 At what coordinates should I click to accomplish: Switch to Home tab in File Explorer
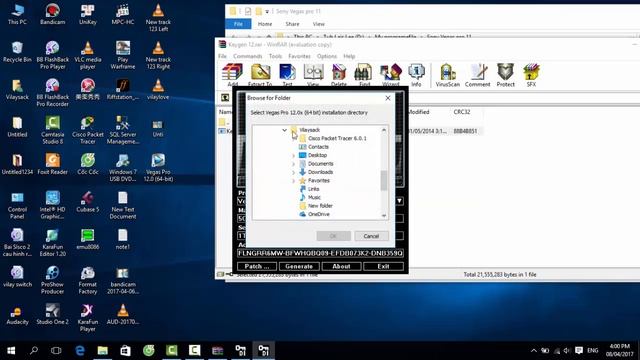point(265,24)
